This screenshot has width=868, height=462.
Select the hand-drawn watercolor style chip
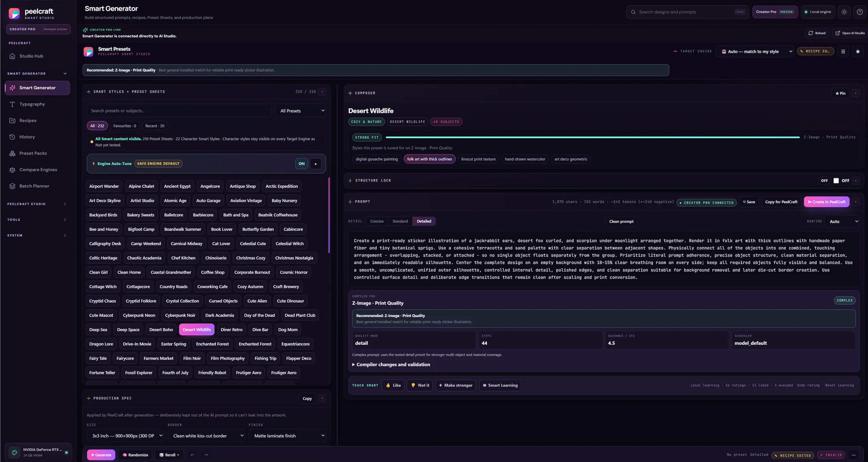(525, 159)
